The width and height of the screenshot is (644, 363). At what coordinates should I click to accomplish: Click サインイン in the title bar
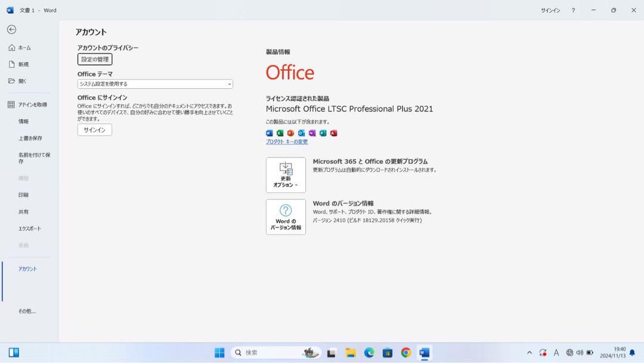pos(550,10)
